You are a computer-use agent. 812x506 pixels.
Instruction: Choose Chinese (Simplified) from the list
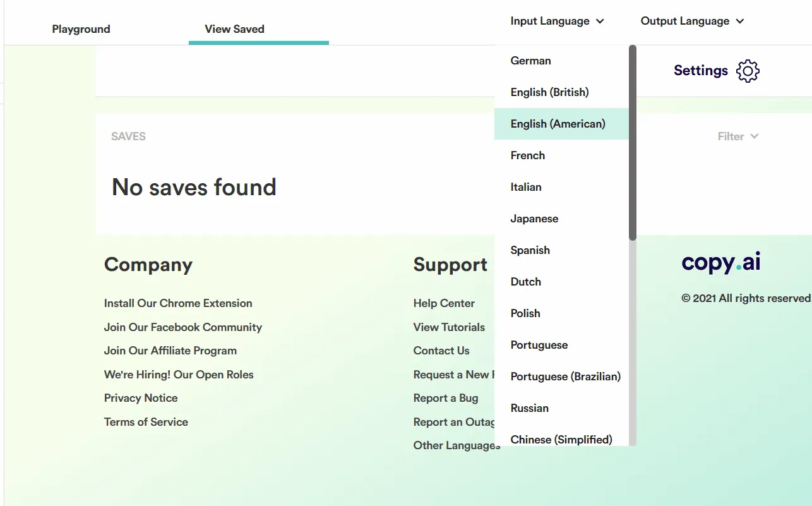(x=561, y=438)
